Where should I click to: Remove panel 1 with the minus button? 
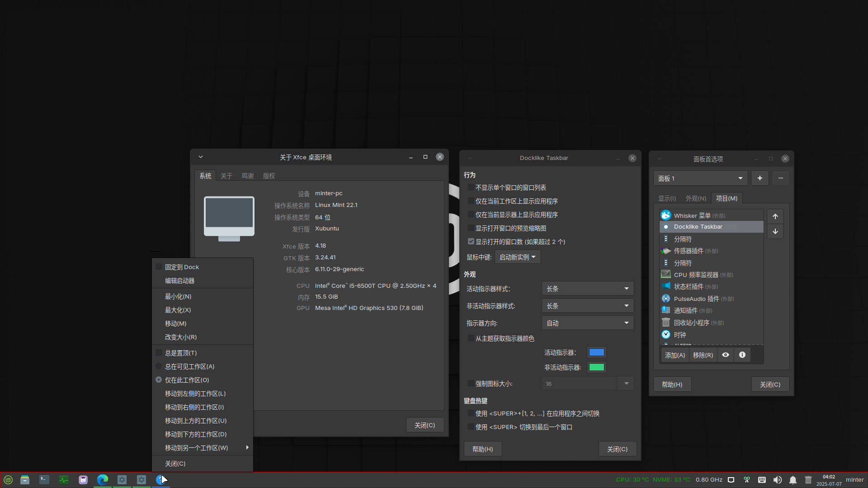(781, 178)
